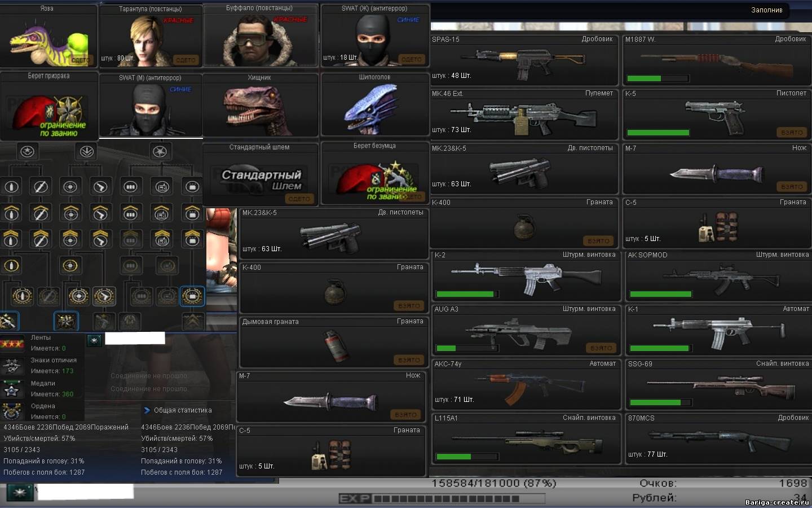Expand the Общая статистика section arrow
This screenshot has width=812, height=508.
pos(147,410)
